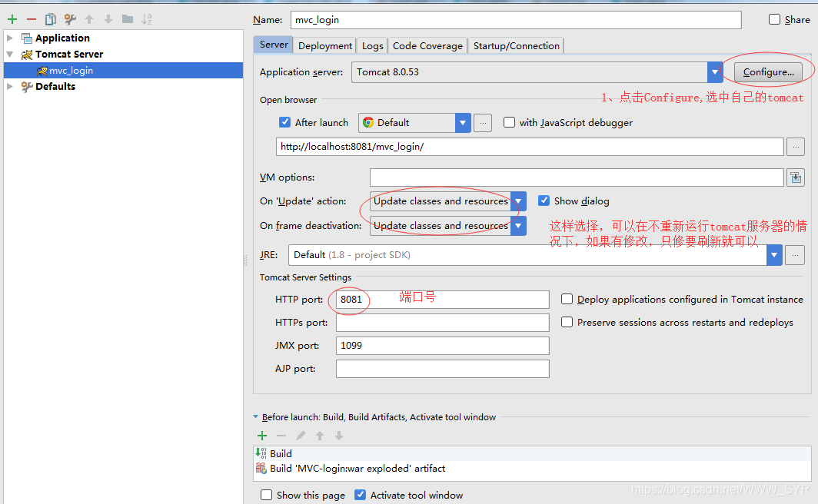Open JRE browse ellipsis button

pyautogui.click(x=795, y=255)
